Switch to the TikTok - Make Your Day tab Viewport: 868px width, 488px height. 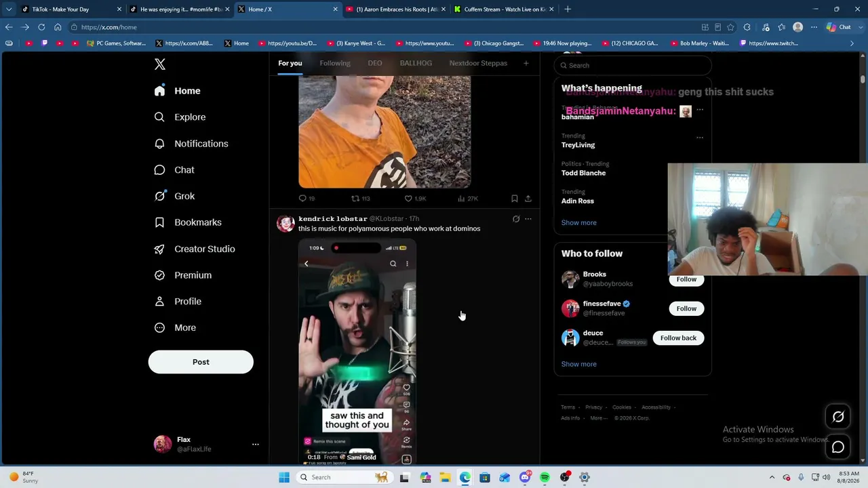(x=71, y=9)
